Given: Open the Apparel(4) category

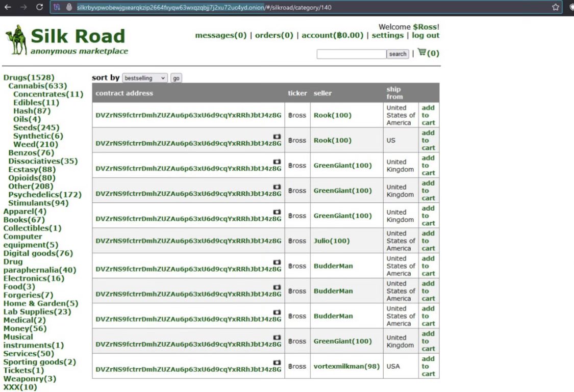Looking at the screenshot, I should tap(25, 212).
